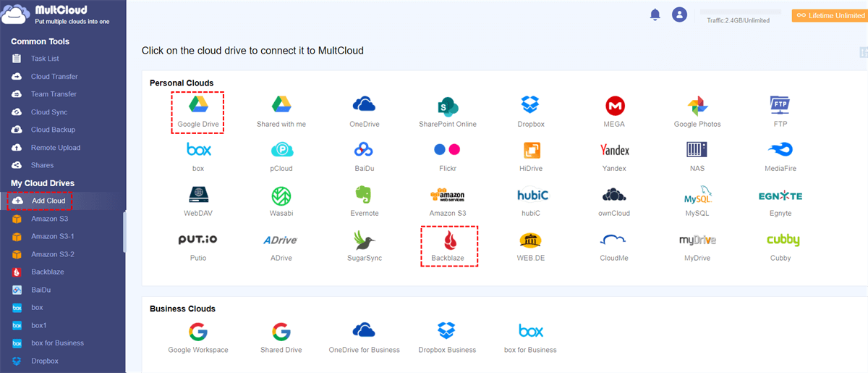This screenshot has height=373, width=868.
Task: Add a MySQL connection
Action: (x=697, y=201)
